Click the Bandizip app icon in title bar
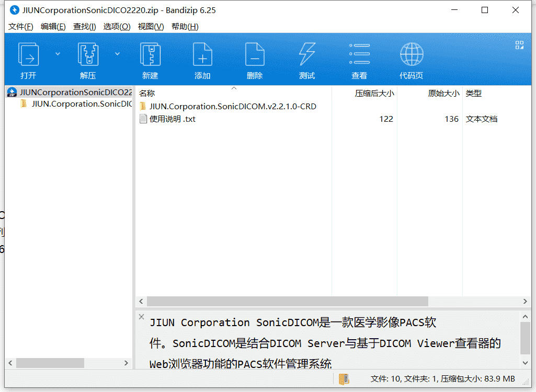This screenshot has width=536, height=392. click(14, 10)
